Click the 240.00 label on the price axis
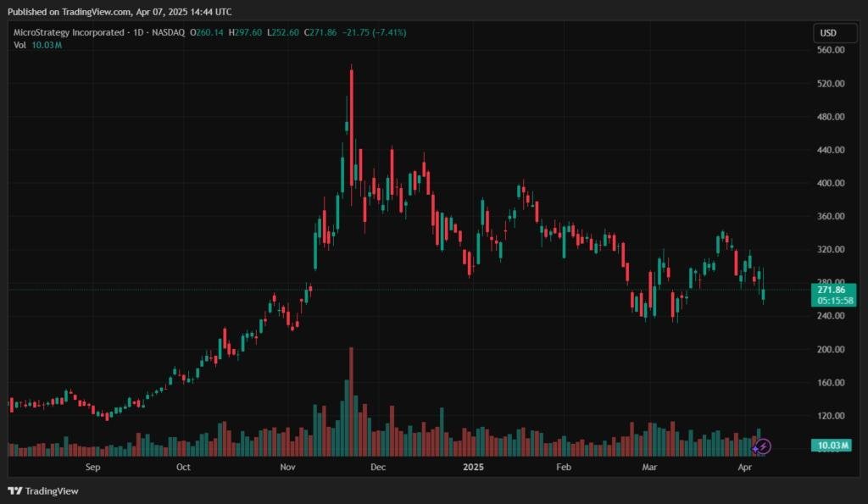Image resolution: width=868 pixels, height=504 pixels. coord(832,316)
